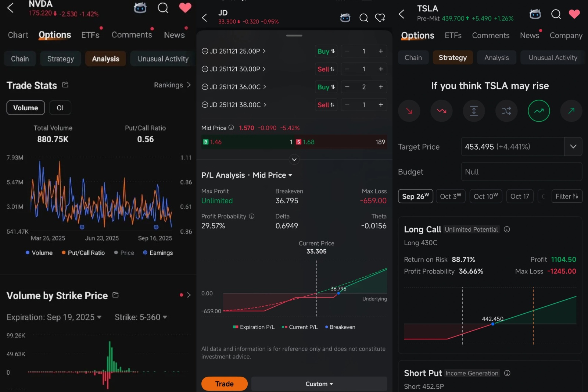Tap the Long Call info icon

click(x=507, y=229)
